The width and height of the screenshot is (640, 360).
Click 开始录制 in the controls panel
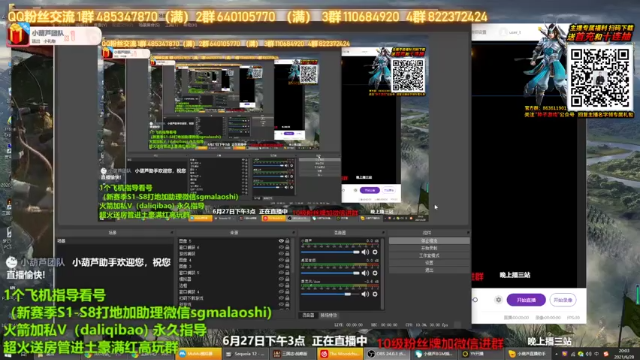click(x=429, y=248)
